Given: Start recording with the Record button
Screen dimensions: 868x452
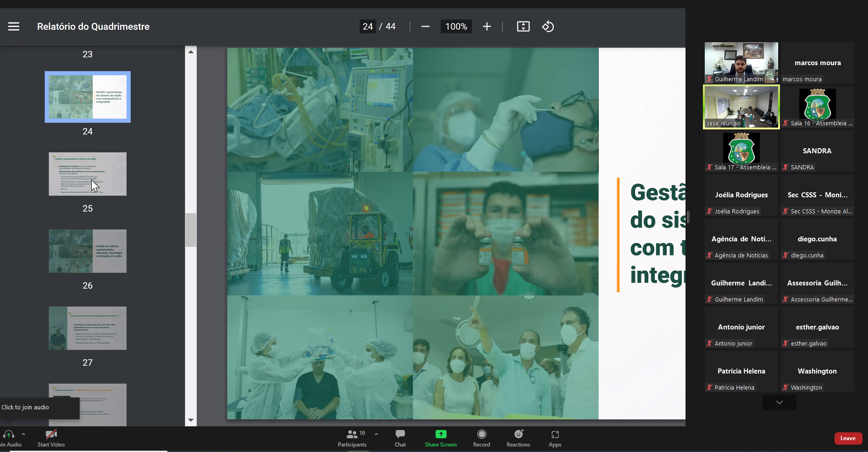Looking at the screenshot, I should 481,438.
